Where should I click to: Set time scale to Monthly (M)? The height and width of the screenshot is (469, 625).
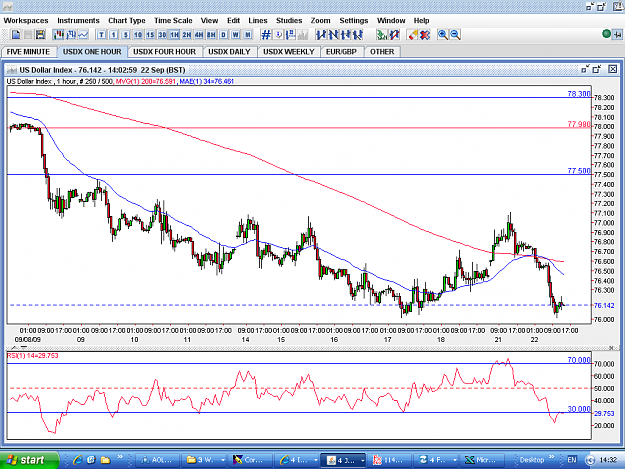click(248, 35)
